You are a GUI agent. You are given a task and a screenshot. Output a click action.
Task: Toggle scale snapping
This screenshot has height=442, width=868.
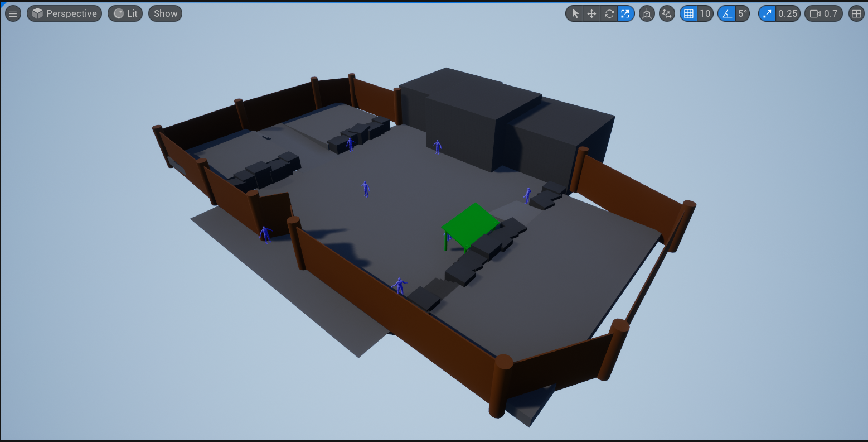click(x=766, y=13)
